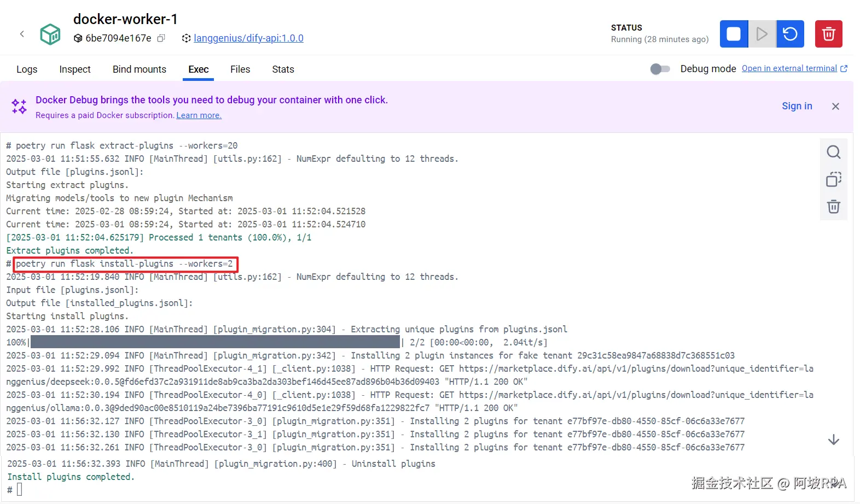Dismiss the Docker Debug banner

(x=835, y=107)
